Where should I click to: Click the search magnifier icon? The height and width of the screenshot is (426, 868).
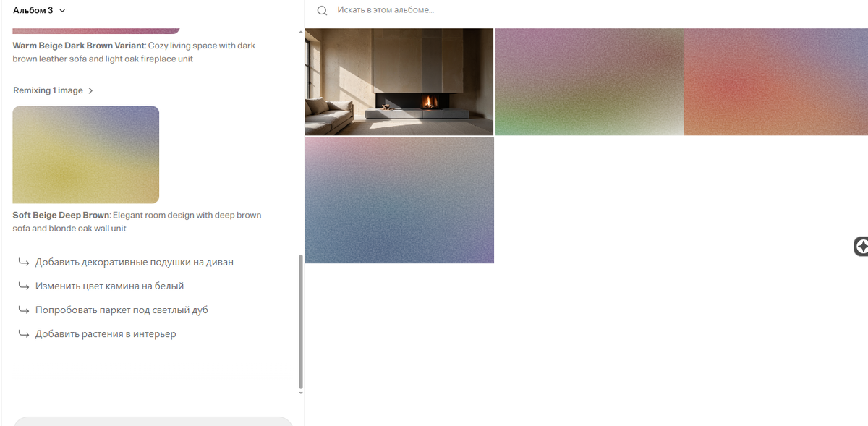[323, 11]
